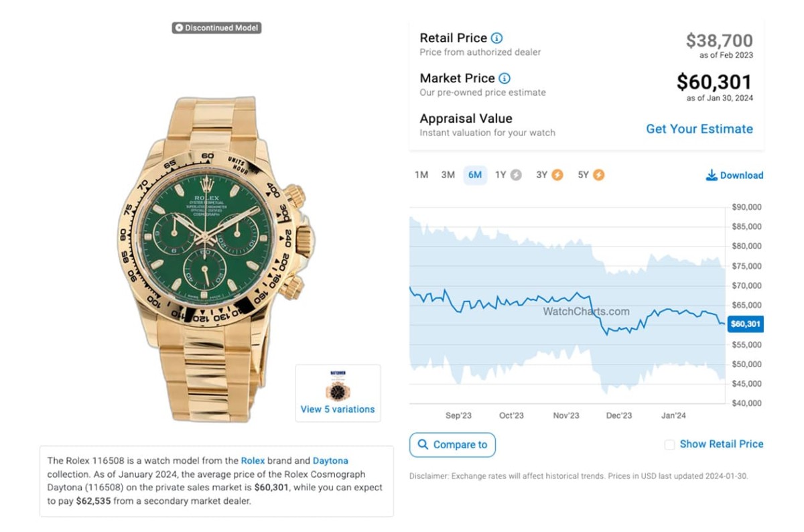
Task: Switch to the 6M chart range
Action: click(x=475, y=176)
